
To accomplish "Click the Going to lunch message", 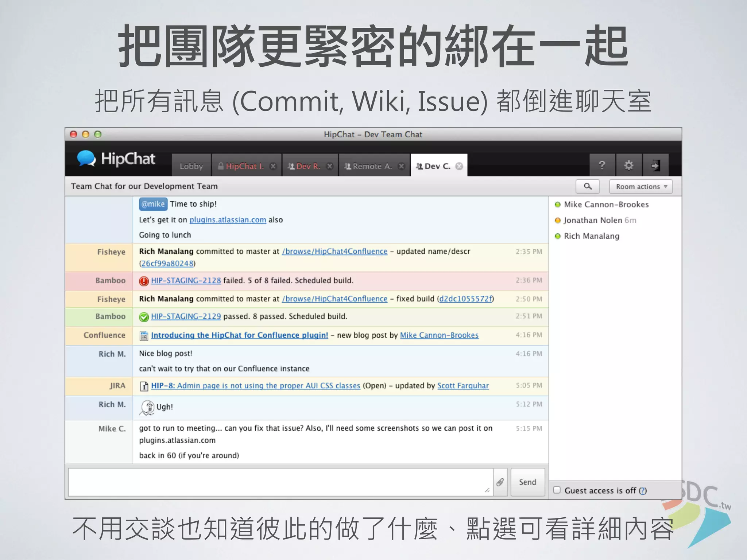I will click(x=165, y=235).
